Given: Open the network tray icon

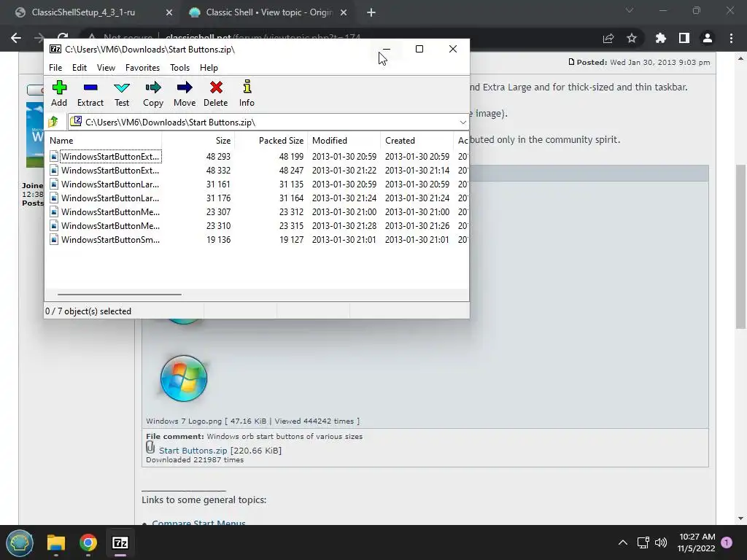Looking at the screenshot, I should (x=643, y=542).
